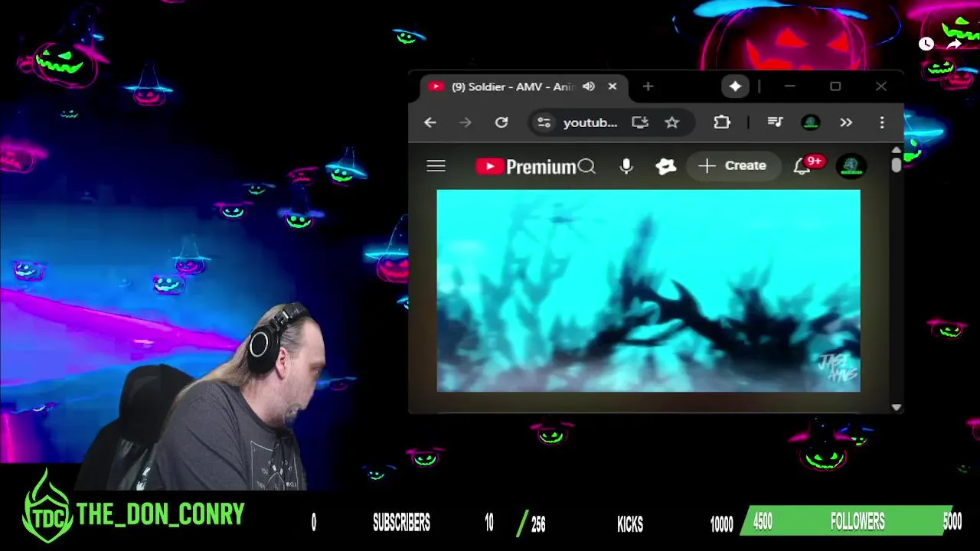Click the Chrome profile avatar in toolbar
Viewport: 980px width, 551px height.
pos(811,122)
